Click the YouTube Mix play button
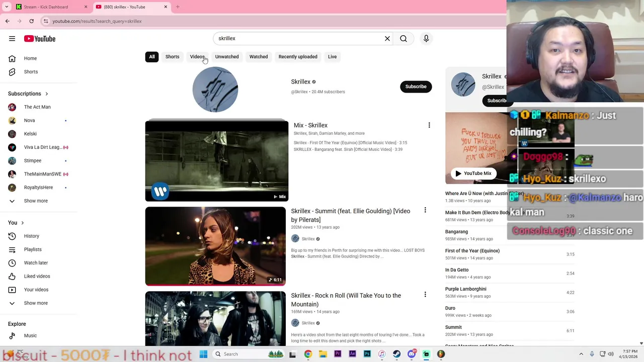 pos(473,173)
